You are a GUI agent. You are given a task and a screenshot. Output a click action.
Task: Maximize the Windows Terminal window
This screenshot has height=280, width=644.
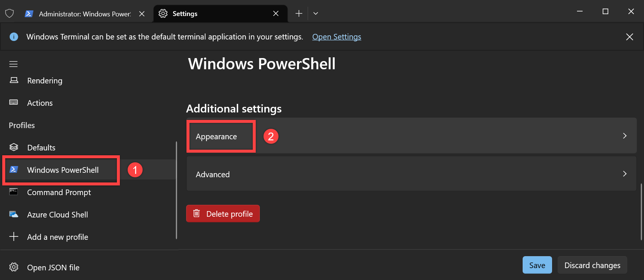tap(605, 12)
